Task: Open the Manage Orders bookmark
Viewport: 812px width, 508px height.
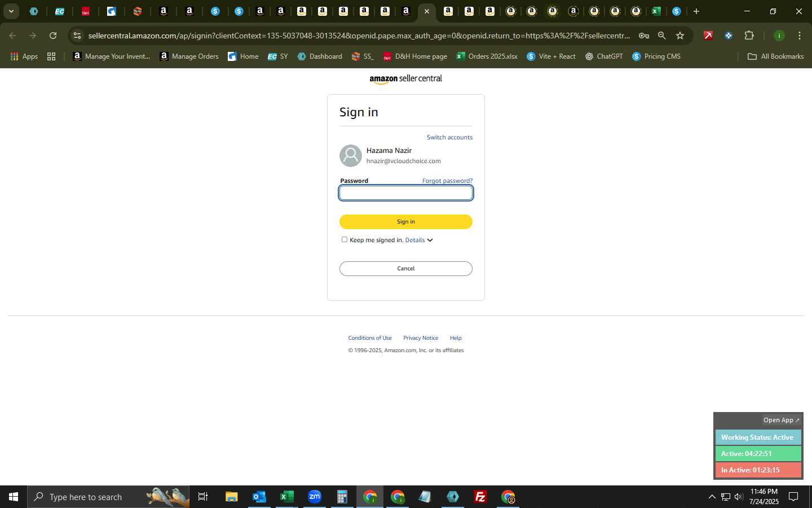Action: coord(189,56)
